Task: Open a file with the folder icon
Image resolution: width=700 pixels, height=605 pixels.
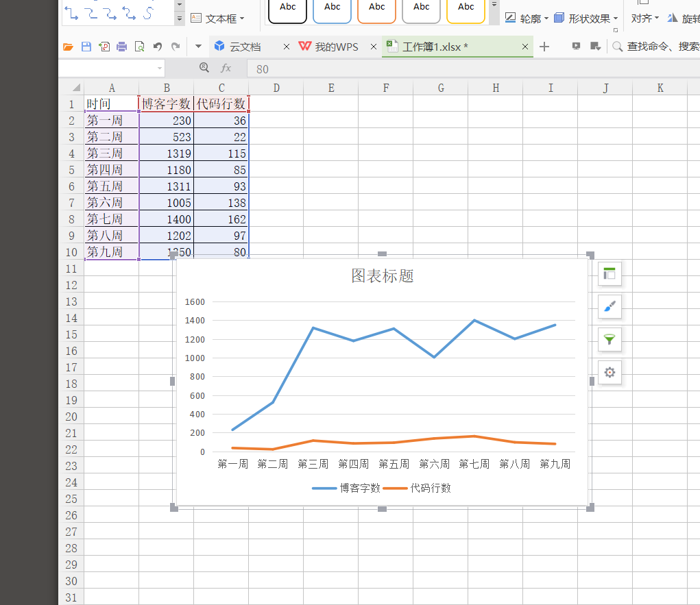Action: click(x=68, y=47)
